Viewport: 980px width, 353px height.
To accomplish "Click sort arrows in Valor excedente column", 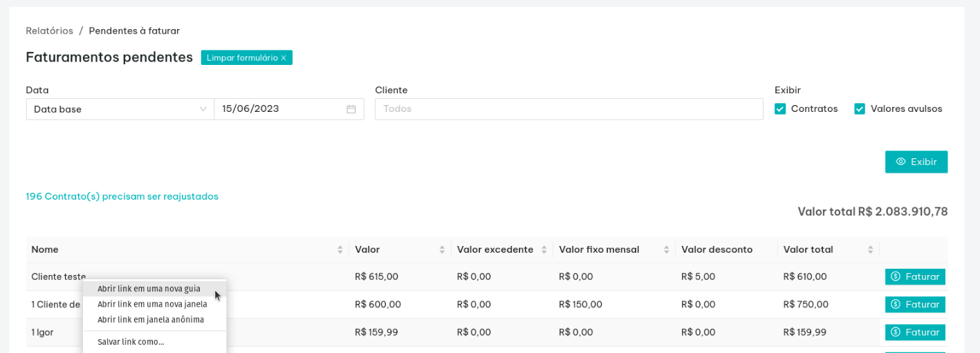I will point(544,250).
